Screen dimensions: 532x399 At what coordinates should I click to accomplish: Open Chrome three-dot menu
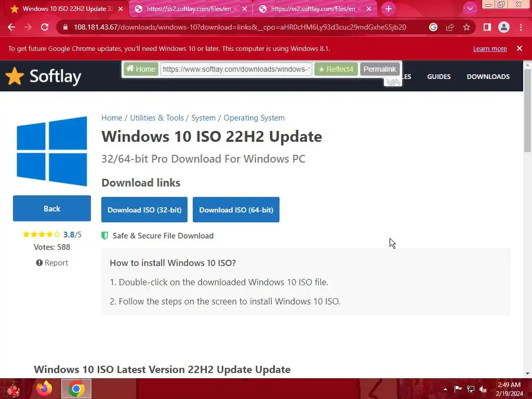[x=521, y=27]
